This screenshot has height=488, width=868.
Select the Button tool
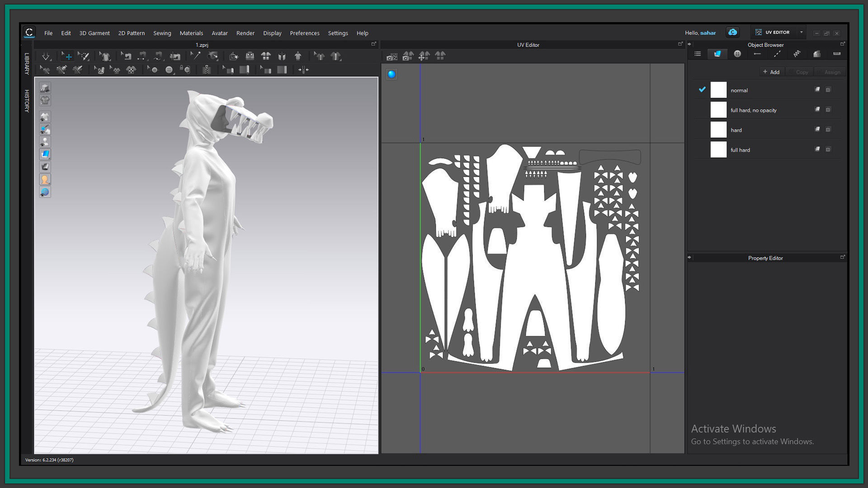coord(169,70)
